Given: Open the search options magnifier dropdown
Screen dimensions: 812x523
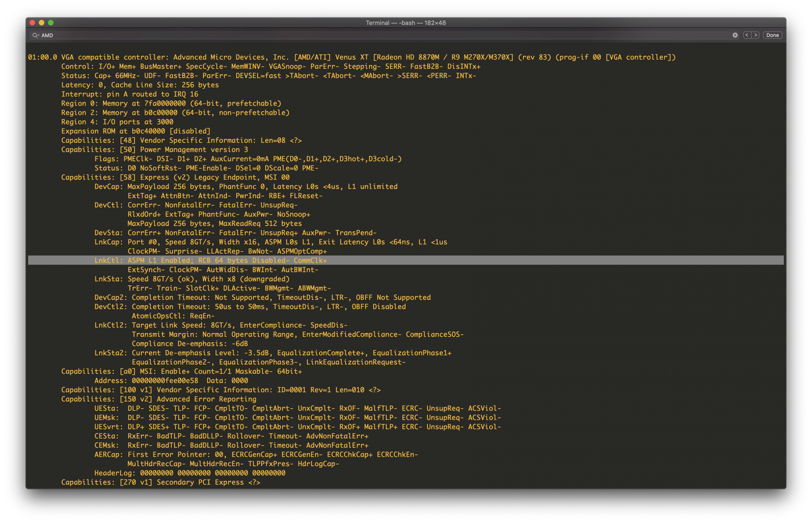Looking at the screenshot, I should click(36, 35).
